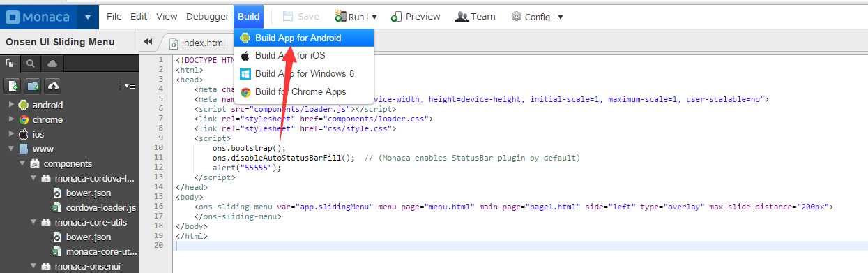Image resolution: width=868 pixels, height=273 pixels.
Task: Choose Build App for Windows 8
Action: point(304,73)
